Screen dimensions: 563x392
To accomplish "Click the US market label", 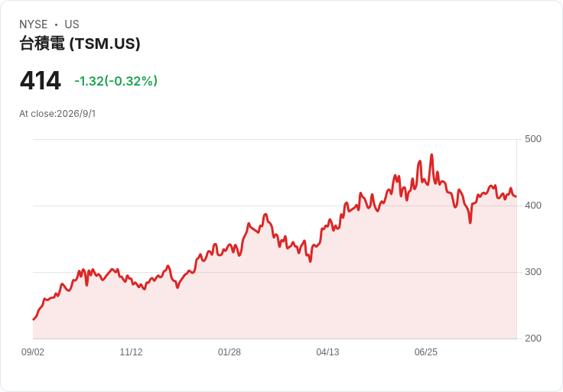I will click(72, 24).
